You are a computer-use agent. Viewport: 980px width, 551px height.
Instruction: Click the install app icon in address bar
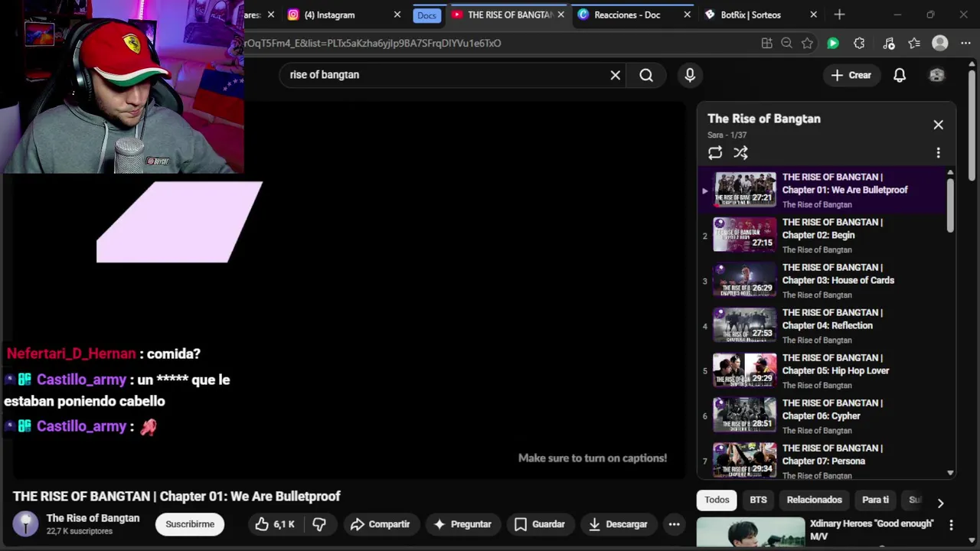766,44
